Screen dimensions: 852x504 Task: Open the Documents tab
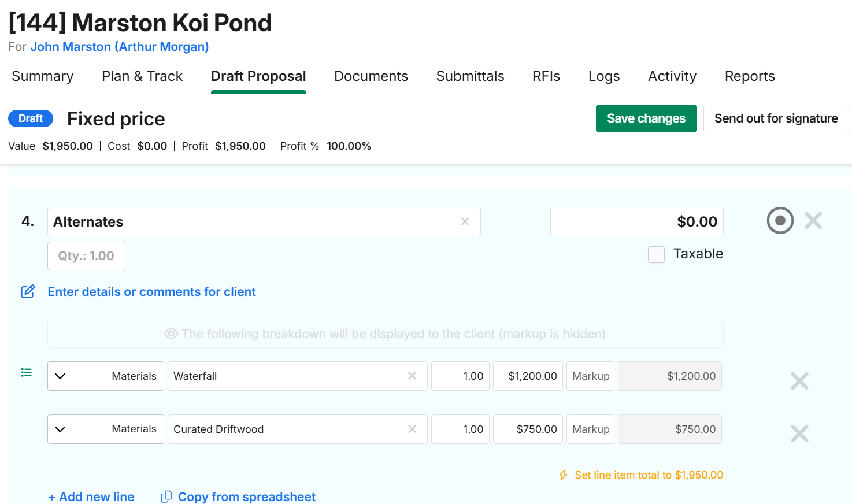[371, 76]
